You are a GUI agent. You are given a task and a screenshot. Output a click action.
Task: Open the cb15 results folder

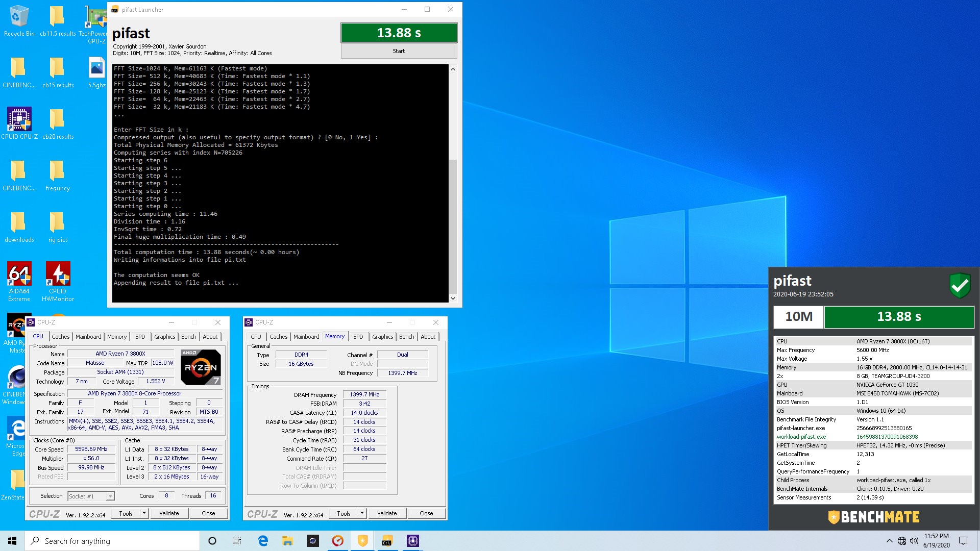[58, 72]
